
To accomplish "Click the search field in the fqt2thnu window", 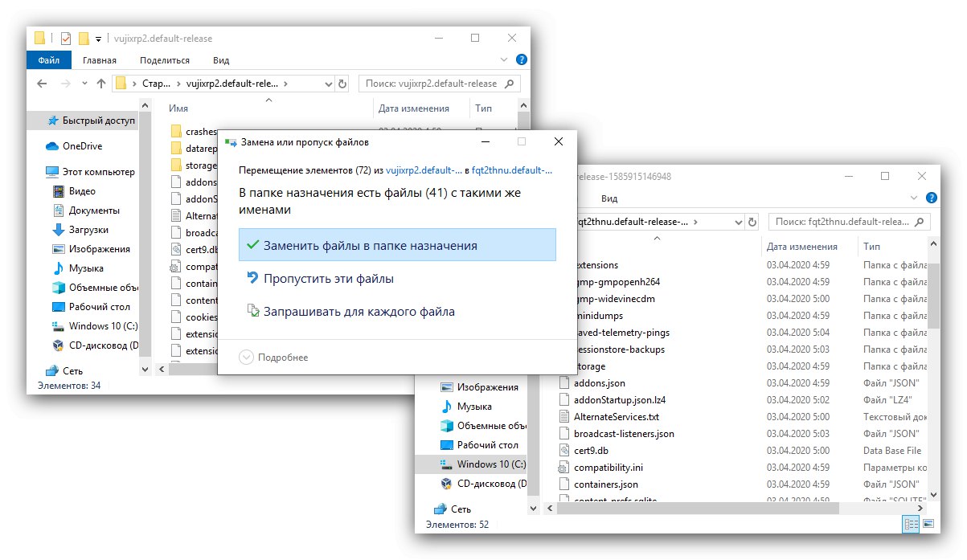I will [849, 222].
